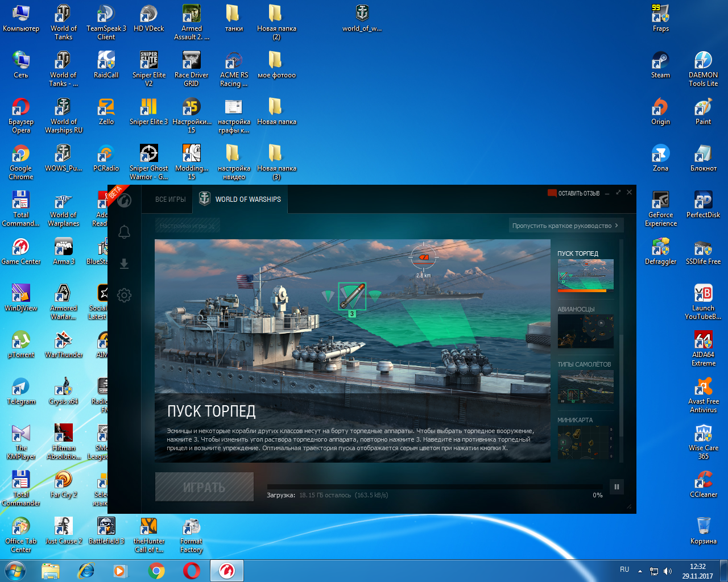This screenshot has width=728, height=582.
Task: Pause the game download
Action: click(617, 487)
